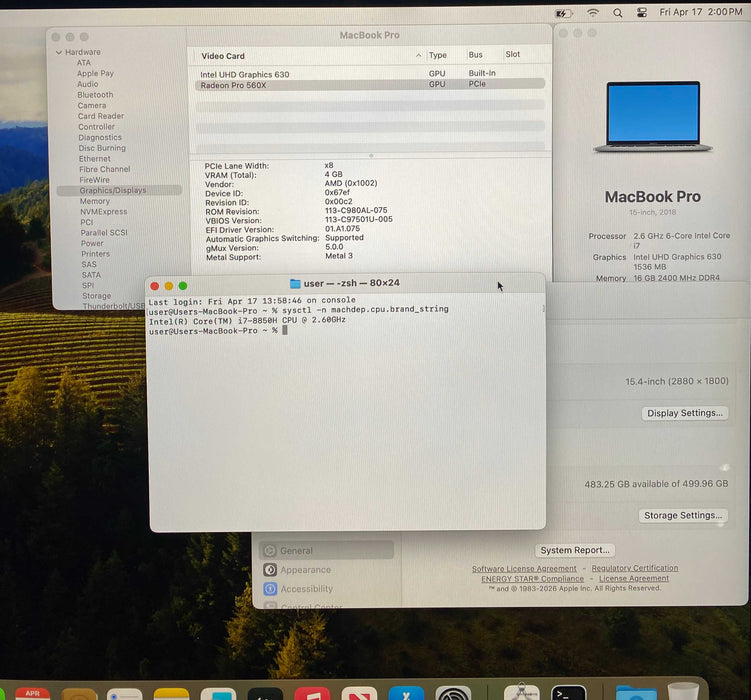Select Parallel SCSI in Hardware list

[x=104, y=233]
